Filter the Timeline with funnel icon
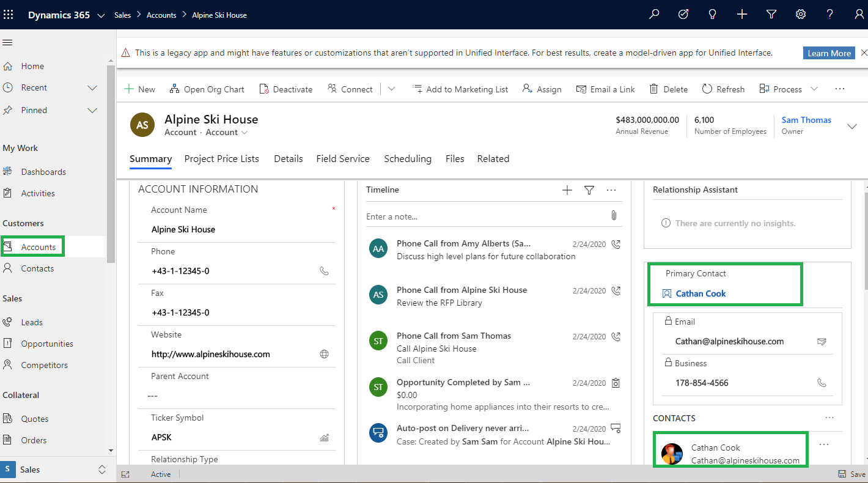Screen dimensions: 868x483 (x=589, y=190)
